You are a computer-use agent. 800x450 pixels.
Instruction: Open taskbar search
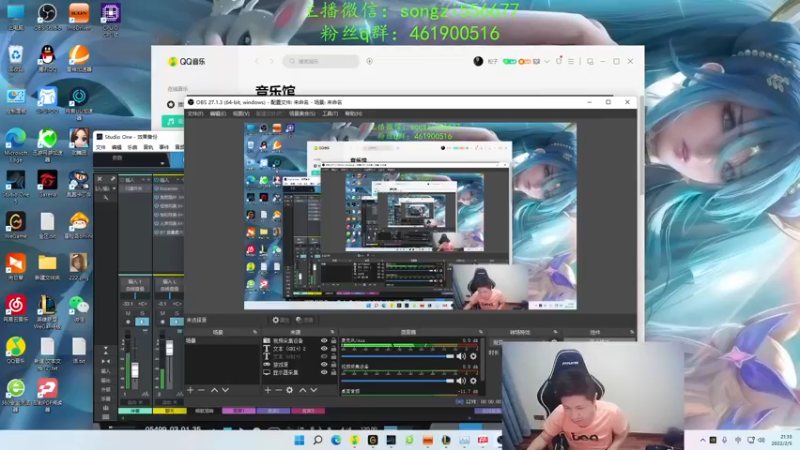tap(318, 440)
